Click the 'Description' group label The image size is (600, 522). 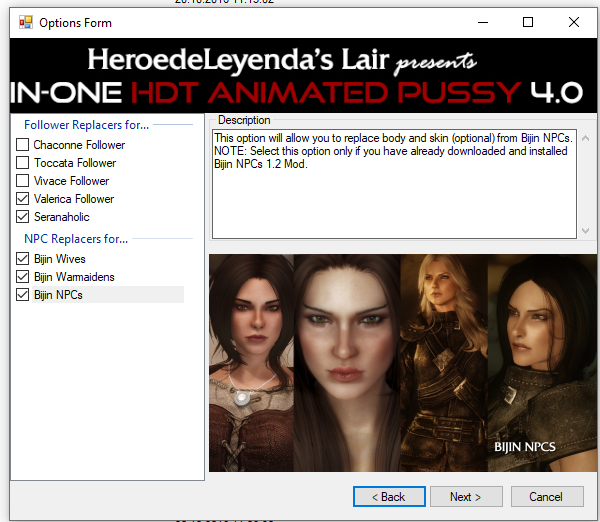[x=244, y=120]
